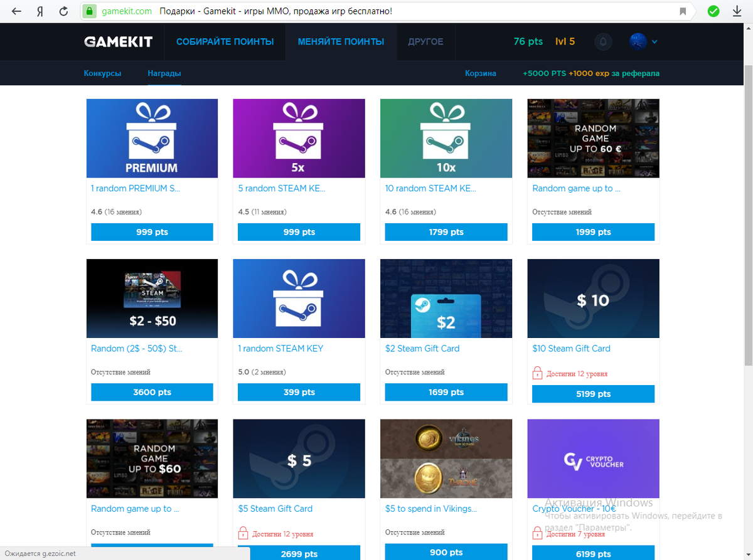This screenshot has width=753, height=560.
Task: Open the $2 - $50 Steam card thumbnail
Action: tap(152, 298)
